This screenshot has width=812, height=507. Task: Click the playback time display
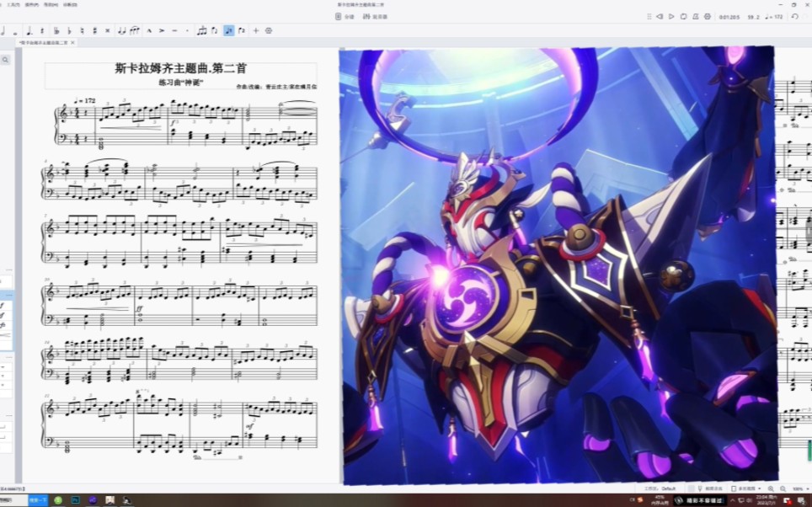point(729,17)
